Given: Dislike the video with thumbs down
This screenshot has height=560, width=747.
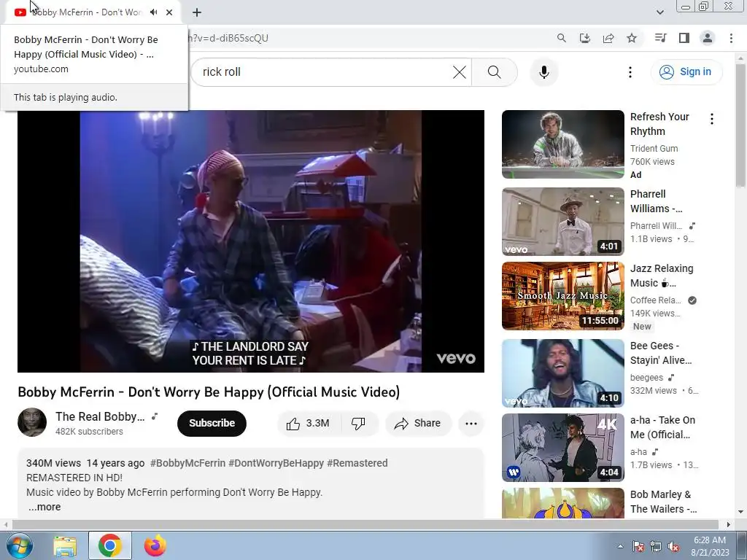Looking at the screenshot, I should click(358, 424).
